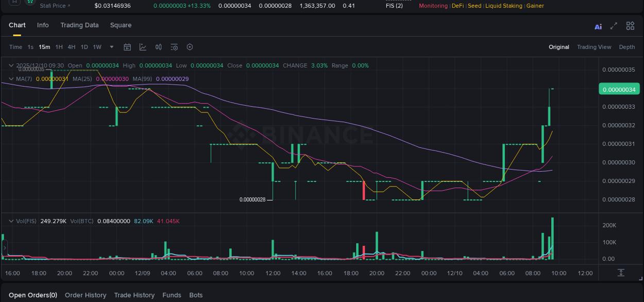Switch chart to Depth view
Viewport: 644px width, 302px height.
(626, 47)
